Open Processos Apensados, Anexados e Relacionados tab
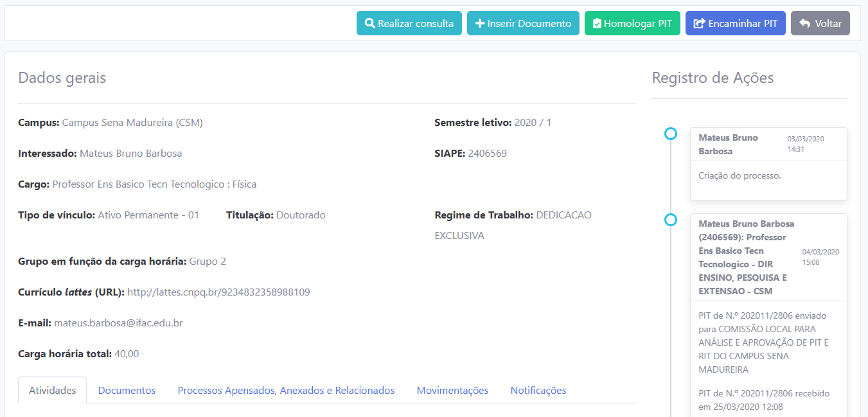The height and width of the screenshot is (417, 868). [286, 391]
